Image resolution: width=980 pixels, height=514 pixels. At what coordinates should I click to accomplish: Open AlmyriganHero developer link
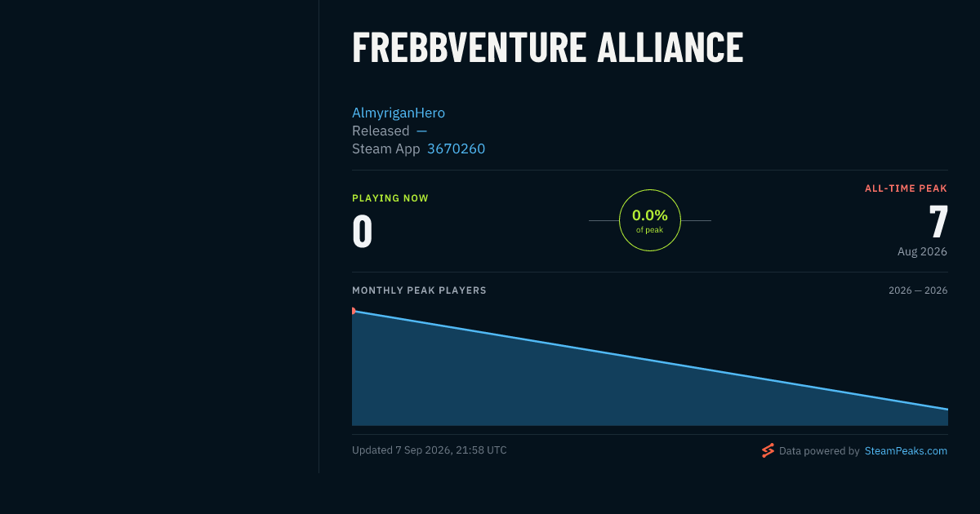[399, 113]
